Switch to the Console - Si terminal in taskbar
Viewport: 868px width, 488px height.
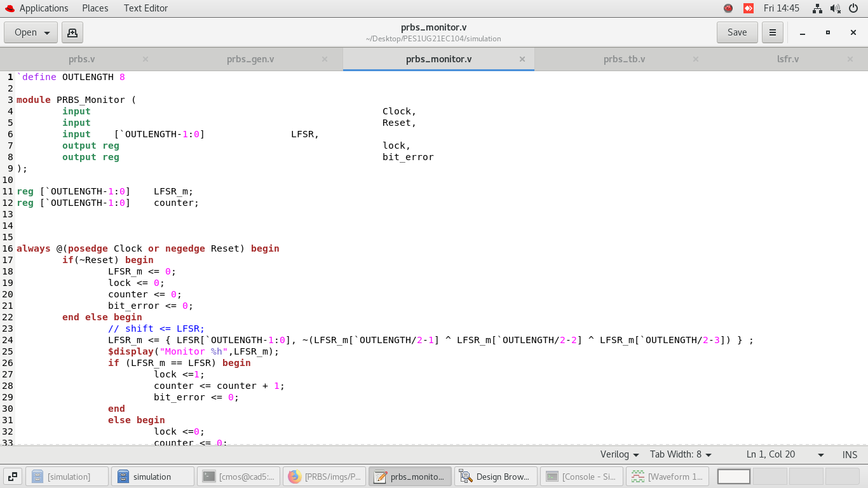click(x=581, y=476)
